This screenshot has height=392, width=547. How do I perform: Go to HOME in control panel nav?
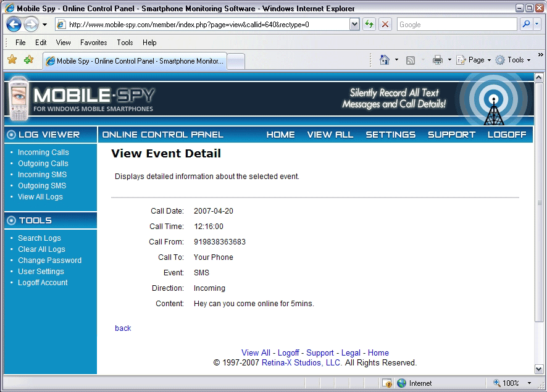pyautogui.click(x=280, y=135)
